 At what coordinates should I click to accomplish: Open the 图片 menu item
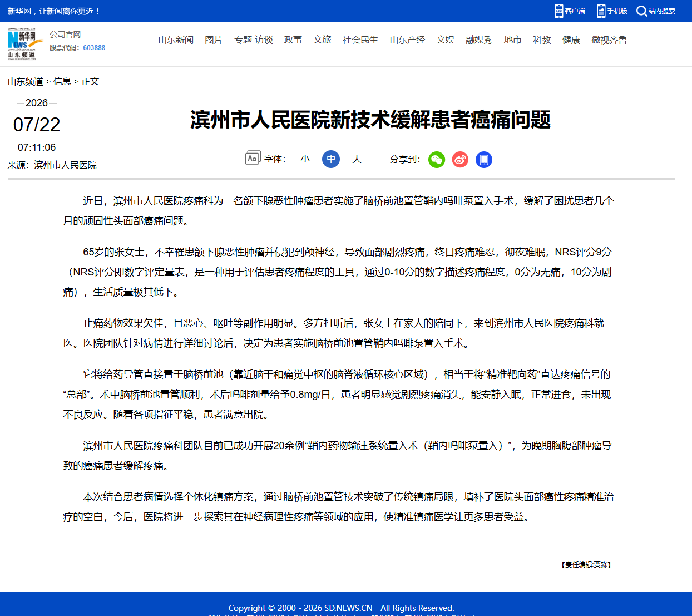click(214, 40)
